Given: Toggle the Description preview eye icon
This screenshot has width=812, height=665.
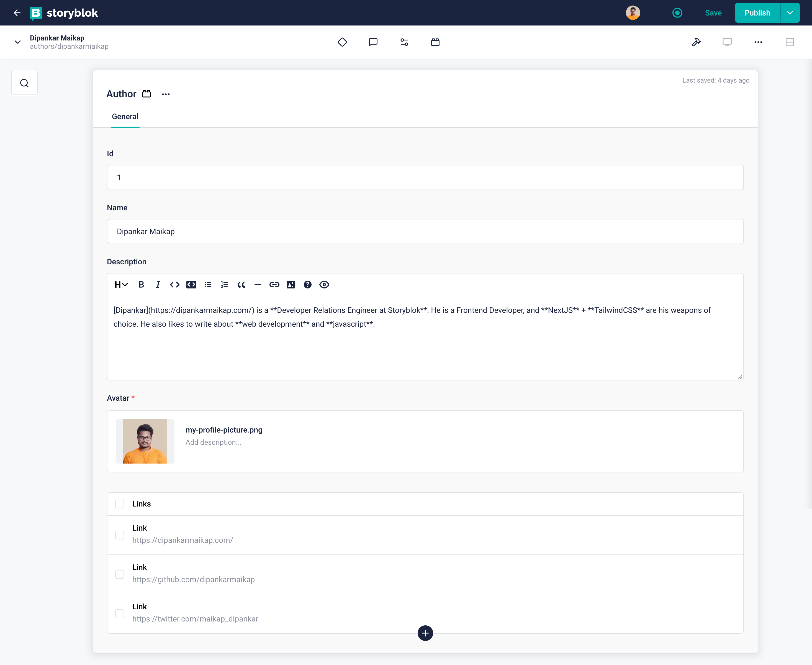Looking at the screenshot, I should pos(324,285).
